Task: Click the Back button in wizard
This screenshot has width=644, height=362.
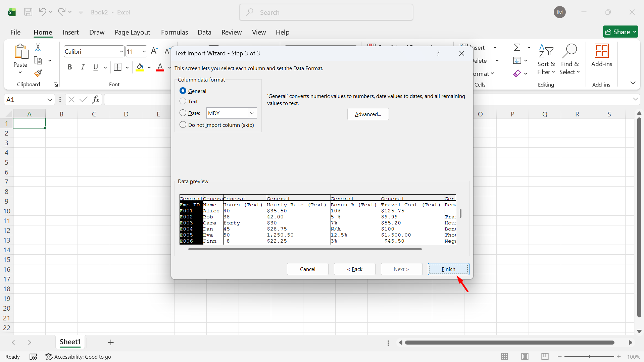Action: (x=355, y=269)
